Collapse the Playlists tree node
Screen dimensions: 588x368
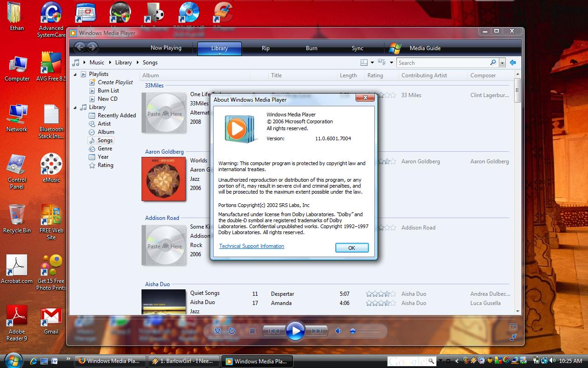click(75, 74)
